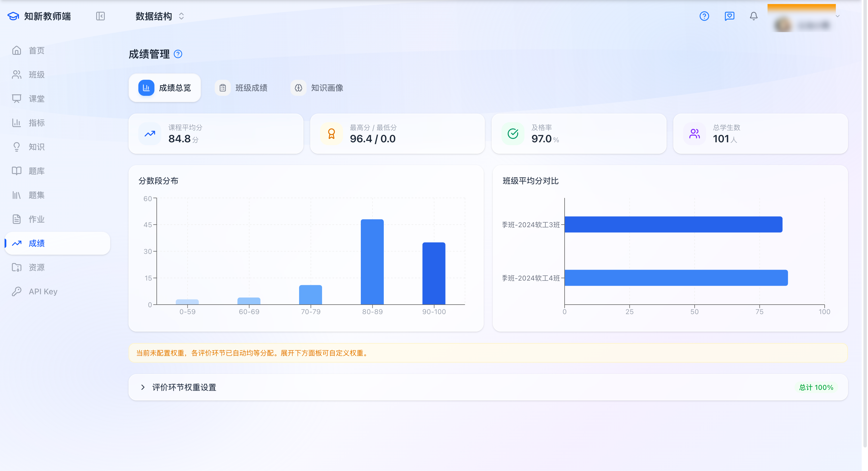Click the 班级平均分对比 chart title

[530, 181]
